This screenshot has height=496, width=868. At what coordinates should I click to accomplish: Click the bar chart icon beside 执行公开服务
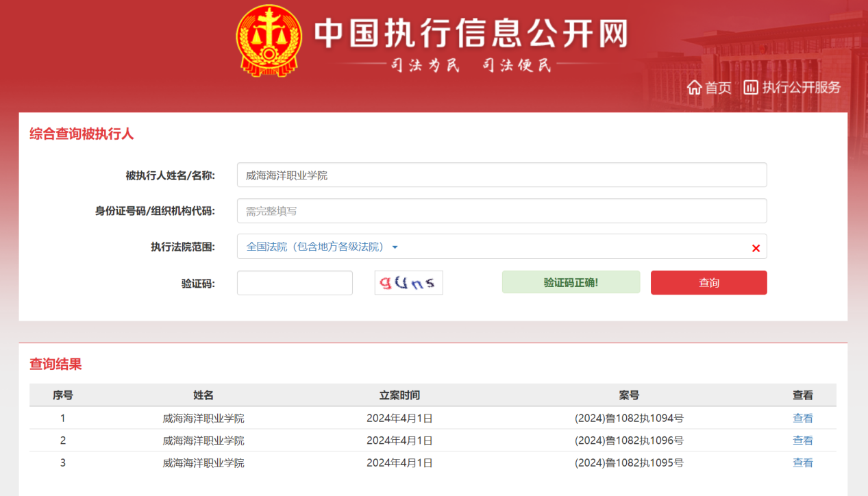(x=751, y=87)
